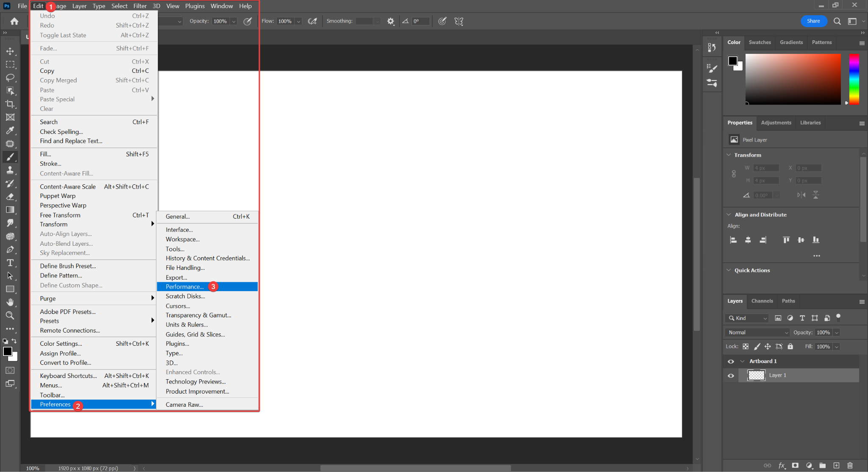Select the Brush tool in toolbar
Screen dimensions: 868x472
coord(10,157)
